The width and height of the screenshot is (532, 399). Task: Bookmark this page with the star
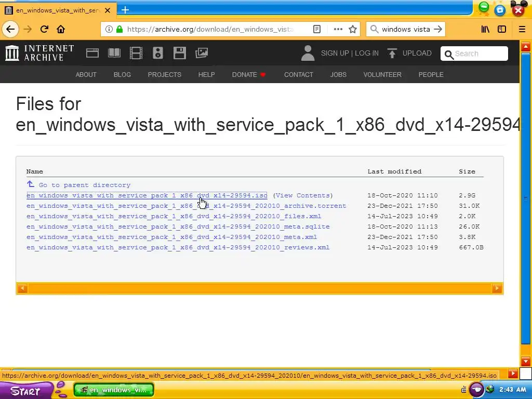(353, 29)
